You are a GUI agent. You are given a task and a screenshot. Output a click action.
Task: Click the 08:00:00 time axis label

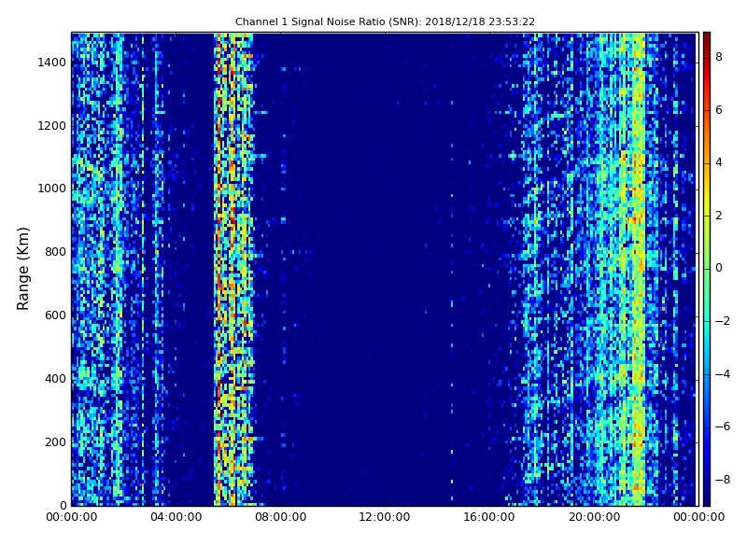(x=281, y=517)
